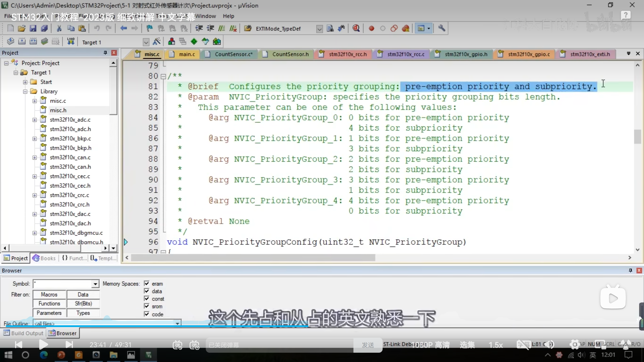The image size is (644, 362).
Task: Expand the stm32f10x_adc.c tree node
Action: point(35,120)
